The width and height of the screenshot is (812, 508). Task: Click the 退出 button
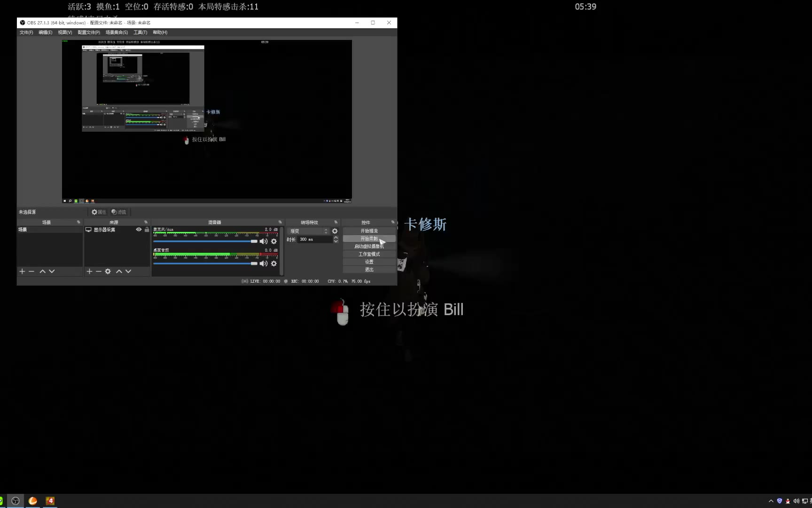[x=369, y=270]
